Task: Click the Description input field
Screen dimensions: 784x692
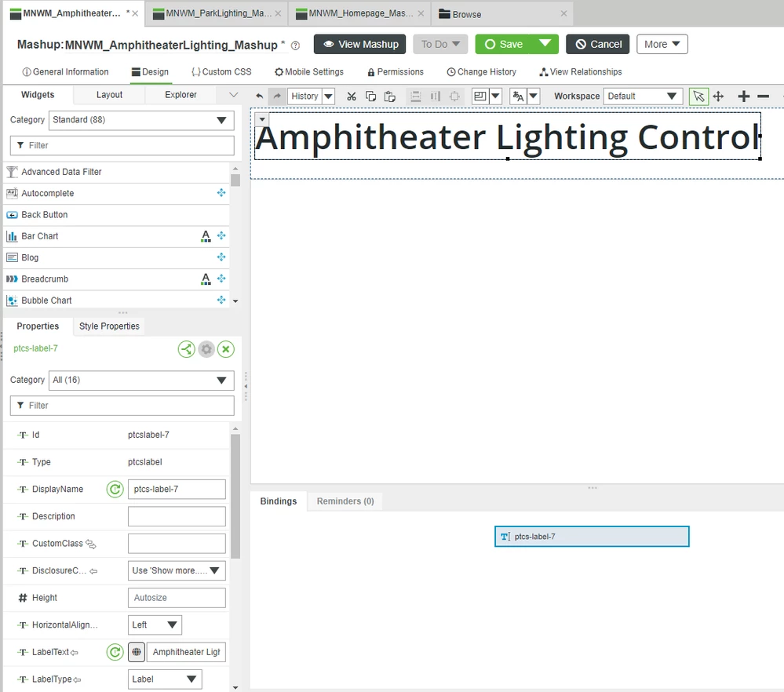Action: [177, 516]
